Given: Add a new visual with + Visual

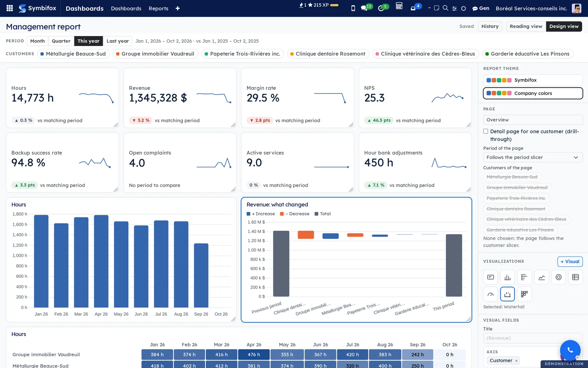Looking at the screenshot, I should pyautogui.click(x=570, y=262).
